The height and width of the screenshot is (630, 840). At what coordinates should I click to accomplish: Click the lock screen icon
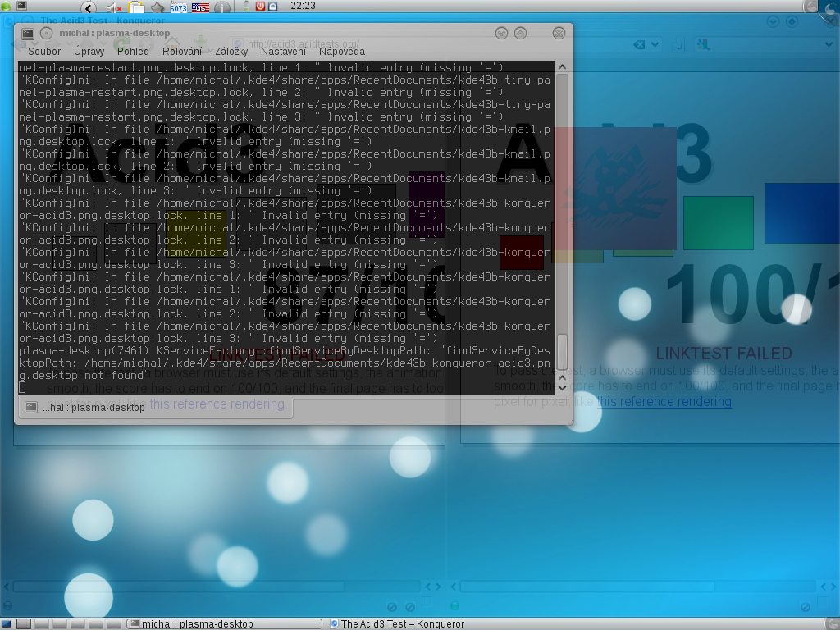(x=272, y=7)
